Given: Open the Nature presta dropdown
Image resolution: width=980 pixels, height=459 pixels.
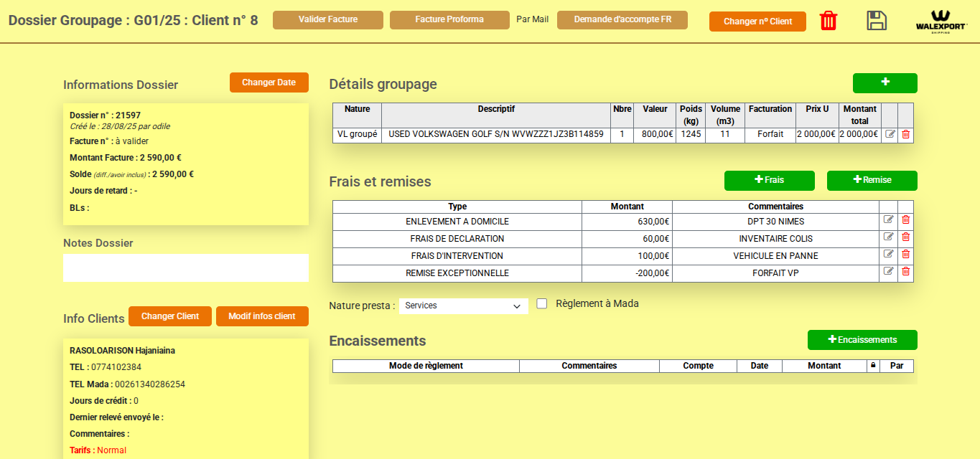Looking at the screenshot, I should (x=463, y=306).
